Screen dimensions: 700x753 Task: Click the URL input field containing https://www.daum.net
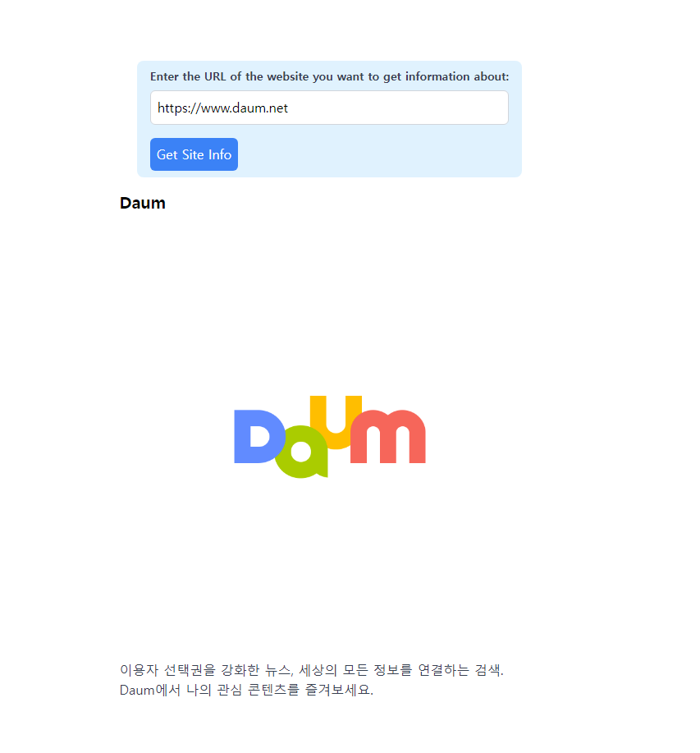point(329,108)
